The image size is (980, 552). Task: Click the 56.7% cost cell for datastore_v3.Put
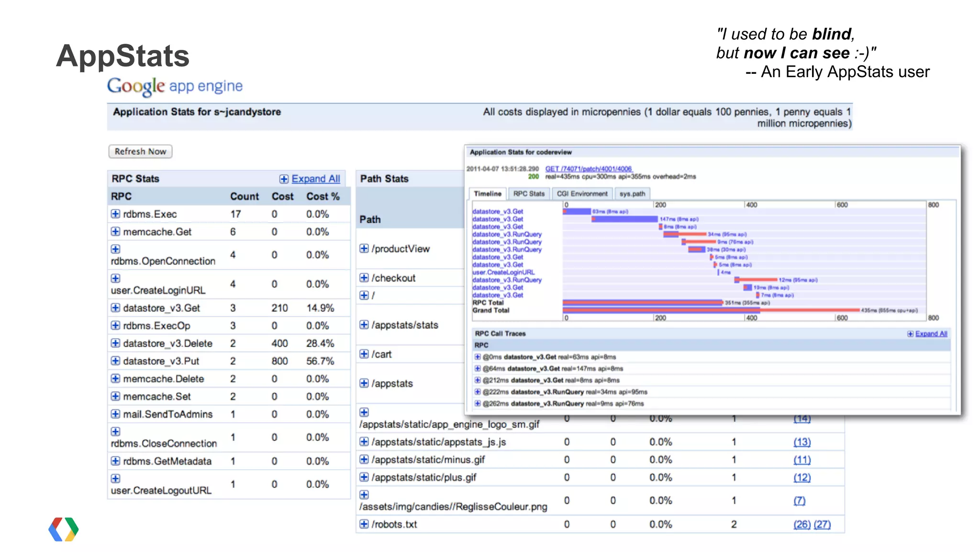pyautogui.click(x=320, y=361)
